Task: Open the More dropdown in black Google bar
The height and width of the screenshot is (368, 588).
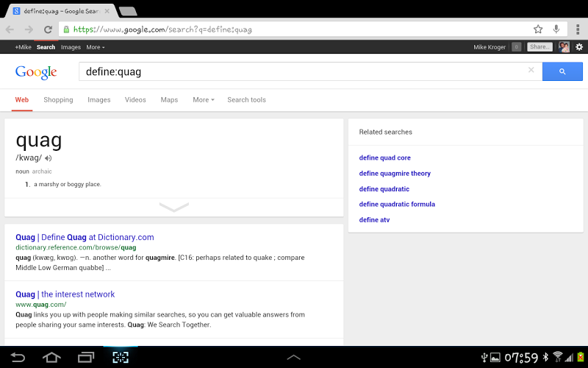Action: click(96, 47)
